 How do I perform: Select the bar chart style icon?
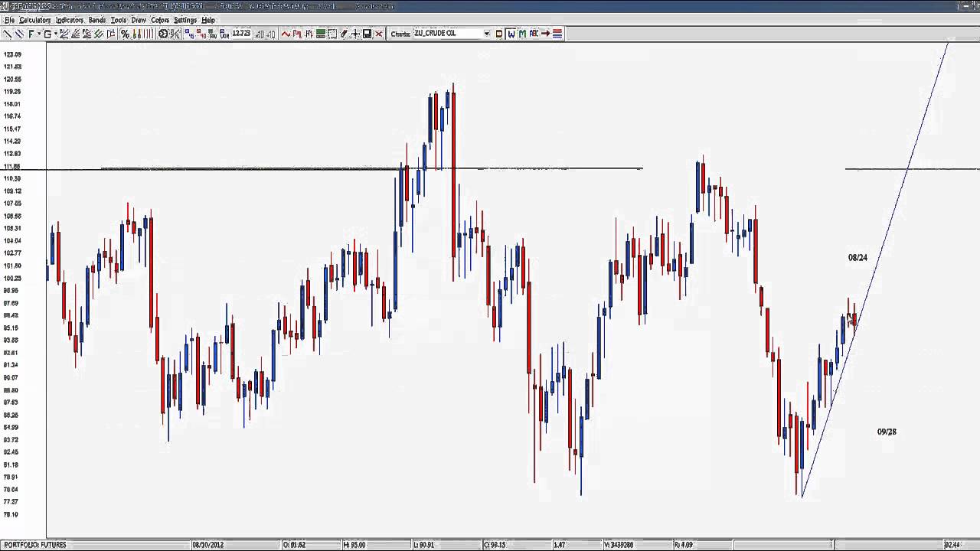coord(309,34)
